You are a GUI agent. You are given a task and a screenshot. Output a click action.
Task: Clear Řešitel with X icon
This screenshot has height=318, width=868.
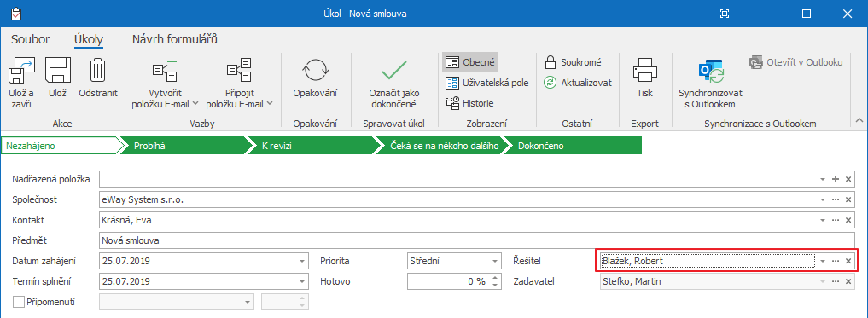point(848,261)
